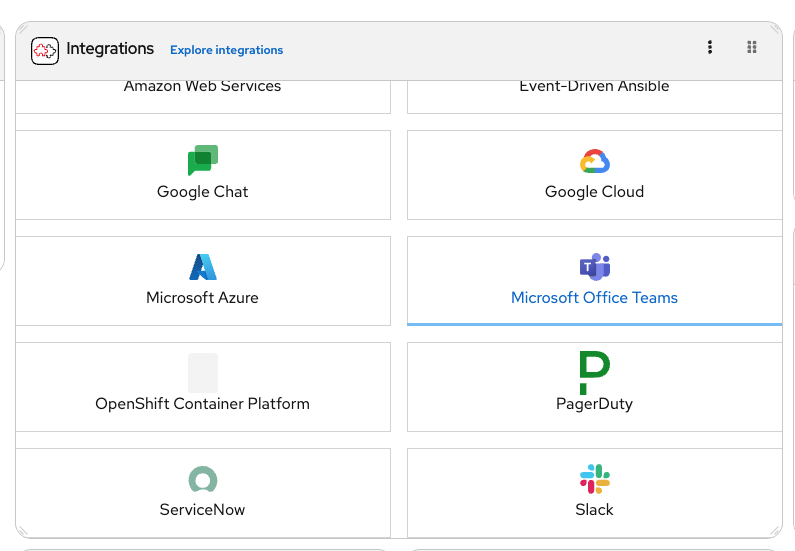Image resolution: width=795 pixels, height=551 pixels.
Task: Click the Microsoft Azure logo
Action: [203, 267]
